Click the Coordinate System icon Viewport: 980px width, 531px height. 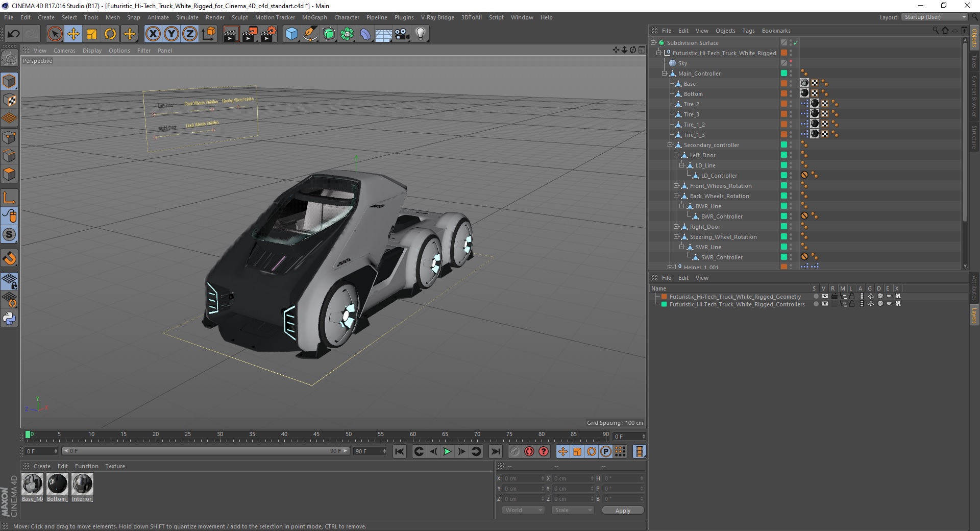click(x=208, y=34)
